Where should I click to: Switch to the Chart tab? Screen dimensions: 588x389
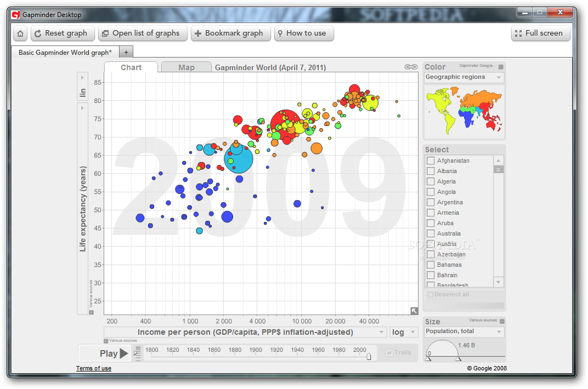(x=131, y=67)
